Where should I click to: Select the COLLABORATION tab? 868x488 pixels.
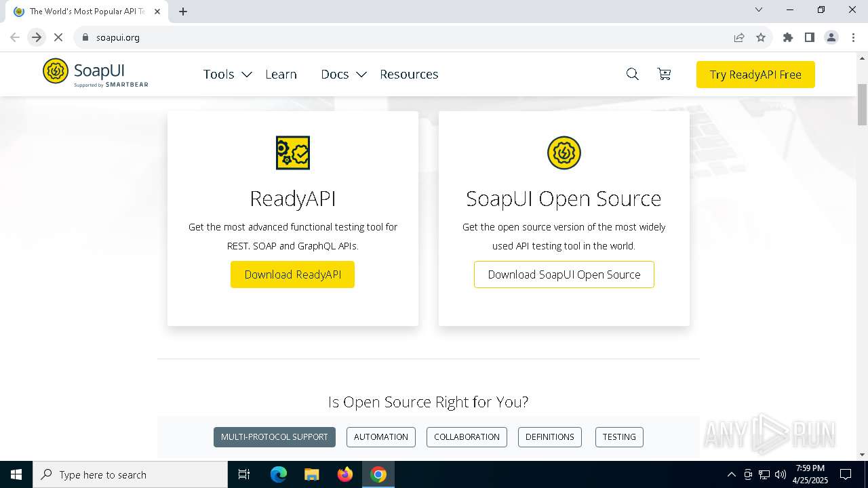(467, 437)
